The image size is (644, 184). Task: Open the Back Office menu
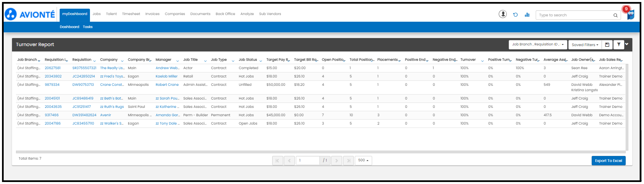click(225, 14)
